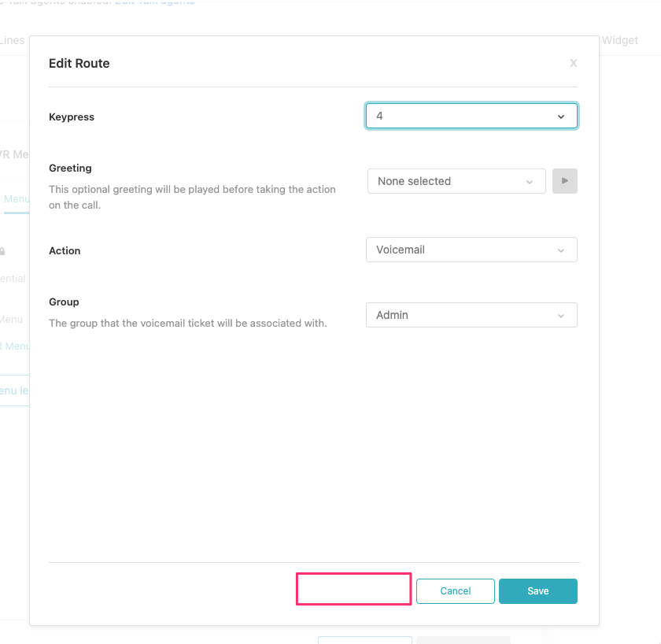Switch to the Lines tab behind dialog
This screenshot has height=644, width=661.
(13, 40)
